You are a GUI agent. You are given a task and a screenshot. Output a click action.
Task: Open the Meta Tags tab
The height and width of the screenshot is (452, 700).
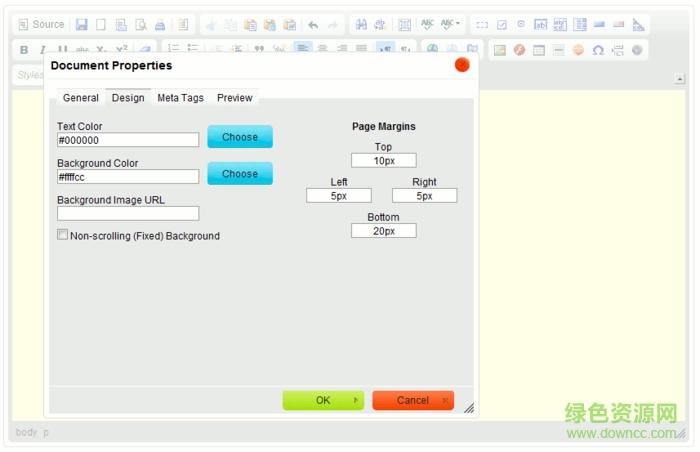[180, 98]
